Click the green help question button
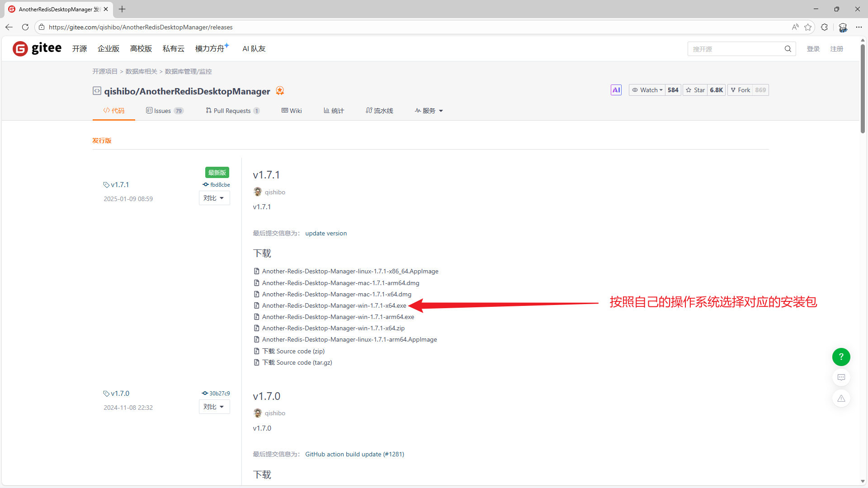 pyautogui.click(x=841, y=357)
